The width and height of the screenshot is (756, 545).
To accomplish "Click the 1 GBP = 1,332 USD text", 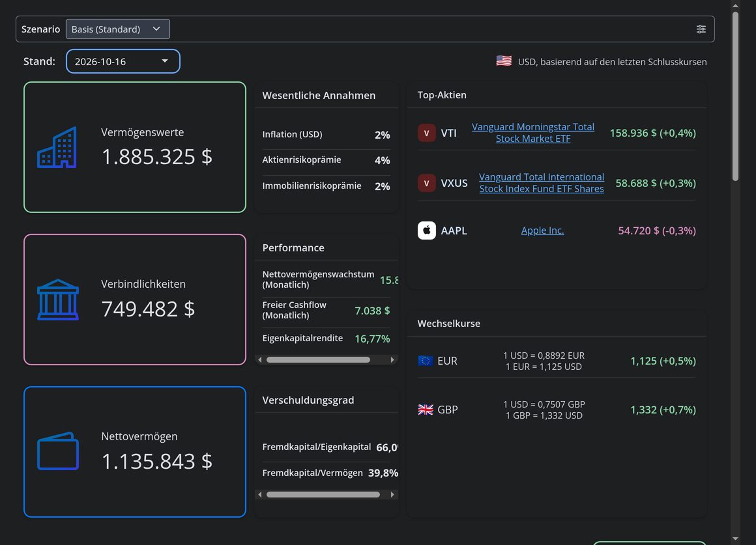I will pos(544,415).
